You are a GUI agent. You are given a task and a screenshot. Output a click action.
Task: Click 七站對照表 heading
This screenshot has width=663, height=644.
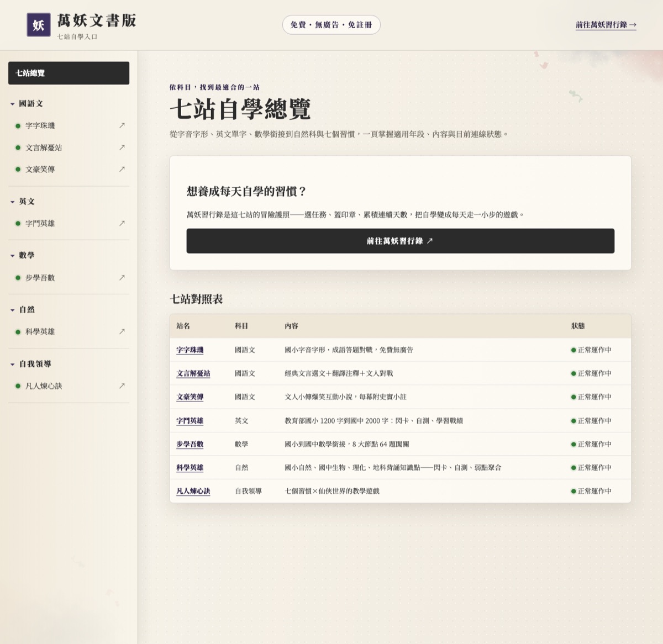point(196,299)
